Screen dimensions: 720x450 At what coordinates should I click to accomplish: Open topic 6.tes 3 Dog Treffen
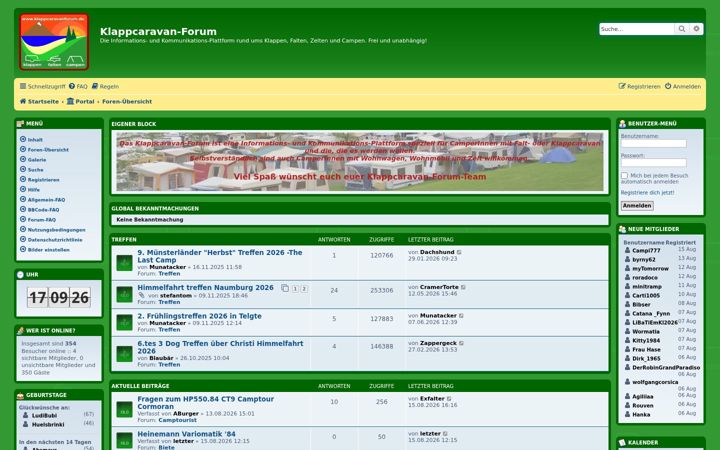point(220,347)
